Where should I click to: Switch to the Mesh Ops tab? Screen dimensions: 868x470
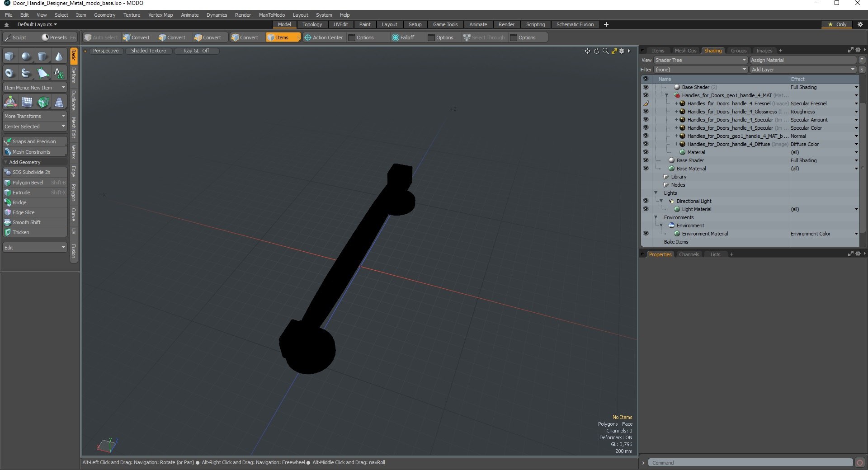point(685,51)
